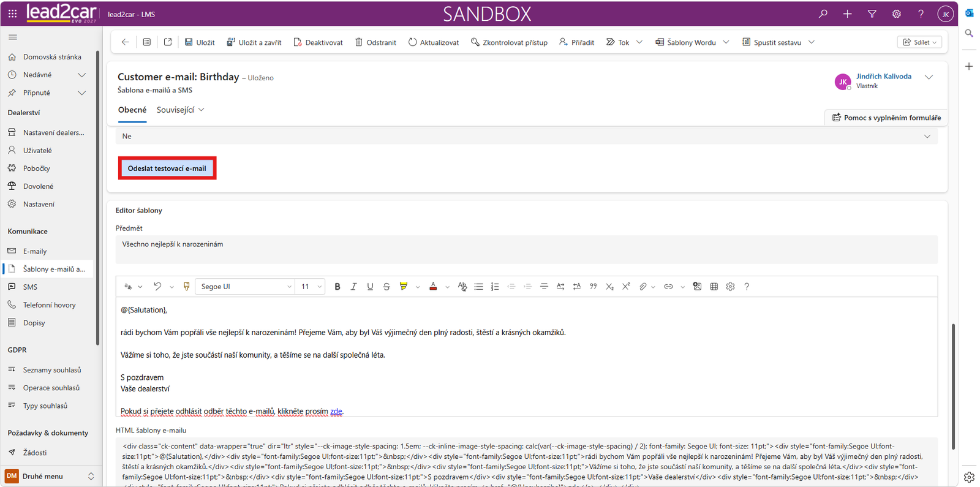Viewport: 980px width, 487px height.
Task: Click the search magnifier in the header
Action: 823,13
